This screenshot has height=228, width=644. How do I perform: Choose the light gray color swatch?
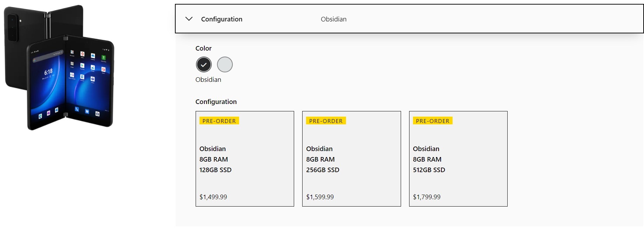(x=225, y=65)
